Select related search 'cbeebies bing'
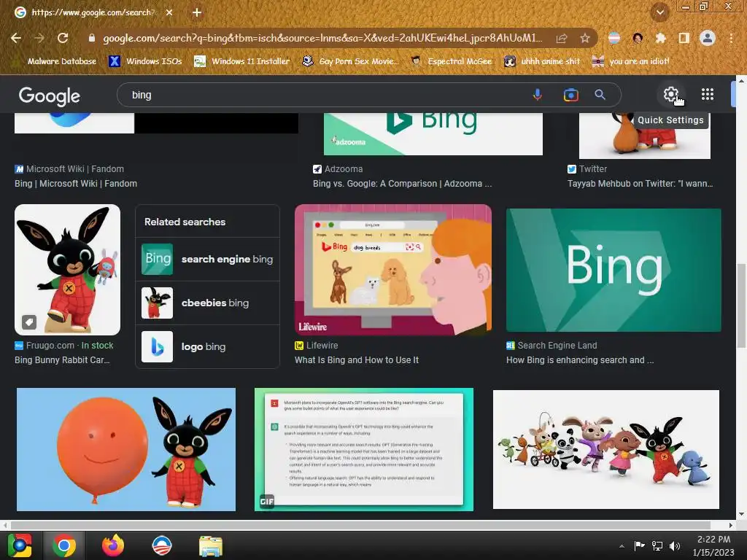 (207, 303)
